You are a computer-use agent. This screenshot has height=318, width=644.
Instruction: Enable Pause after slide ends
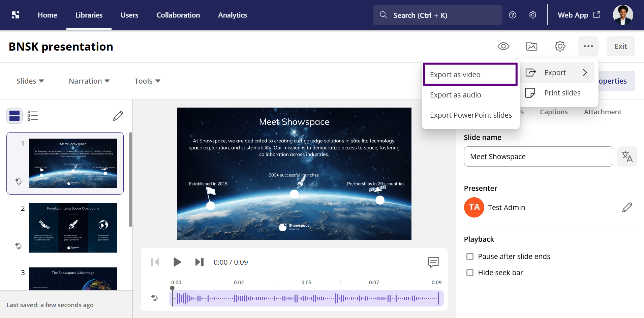pyautogui.click(x=470, y=257)
